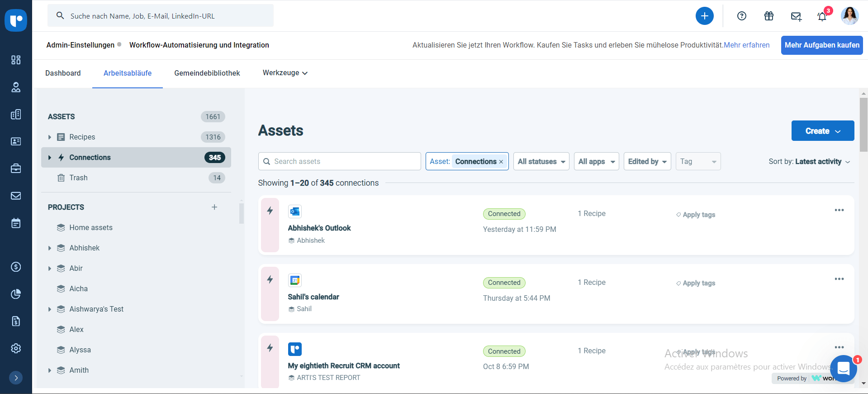
Task: Focus the global candidate search bar
Action: click(x=161, y=16)
